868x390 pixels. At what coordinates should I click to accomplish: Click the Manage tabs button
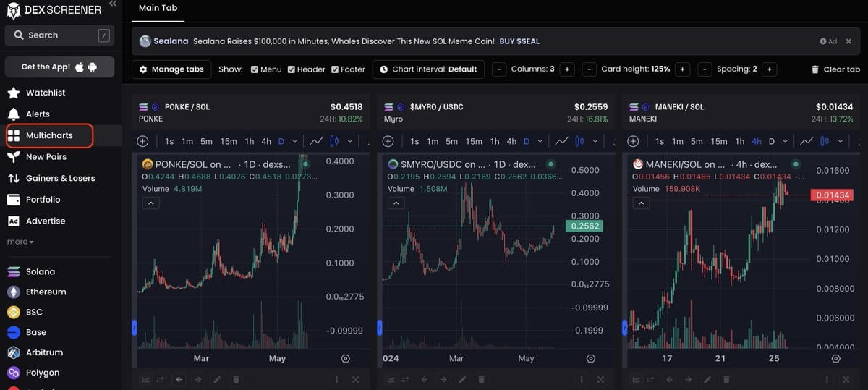click(171, 69)
